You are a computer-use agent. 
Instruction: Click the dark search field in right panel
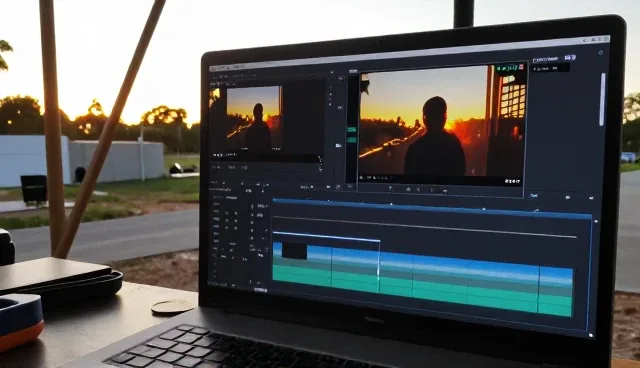pyautogui.click(x=551, y=68)
